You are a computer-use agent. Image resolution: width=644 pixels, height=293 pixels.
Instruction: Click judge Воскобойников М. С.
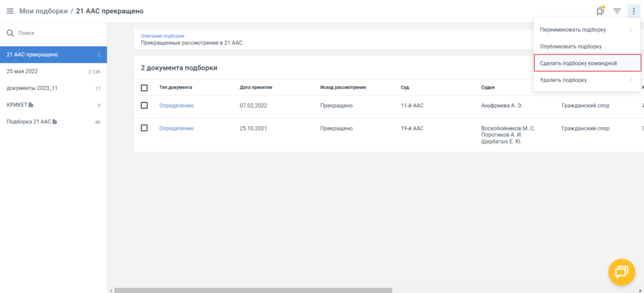point(508,128)
